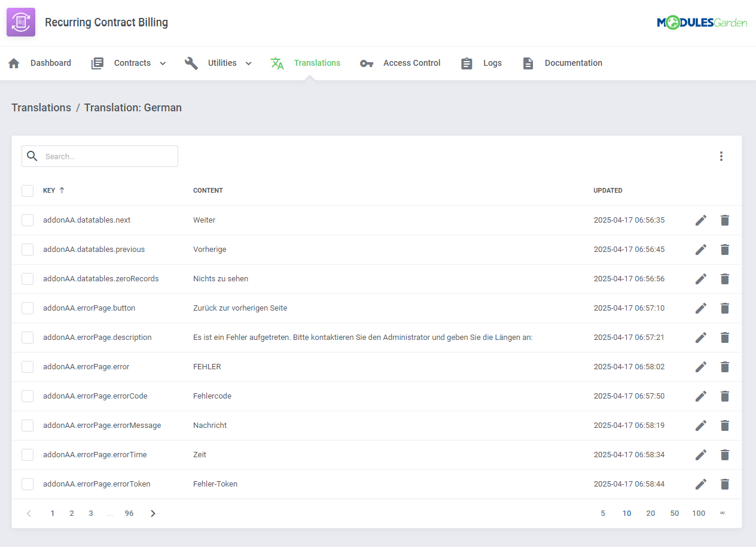Go to page 96 in pagination
The image size is (756, 547).
click(129, 513)
